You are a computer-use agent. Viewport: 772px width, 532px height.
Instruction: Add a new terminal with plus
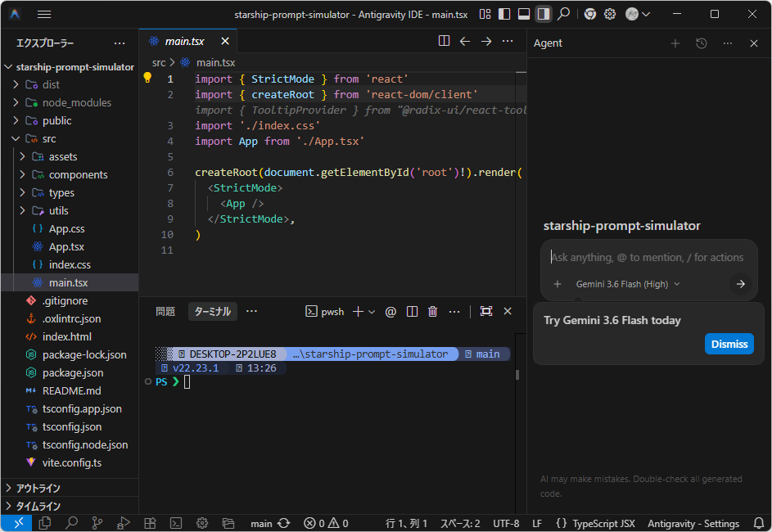(x=358, y=312)
